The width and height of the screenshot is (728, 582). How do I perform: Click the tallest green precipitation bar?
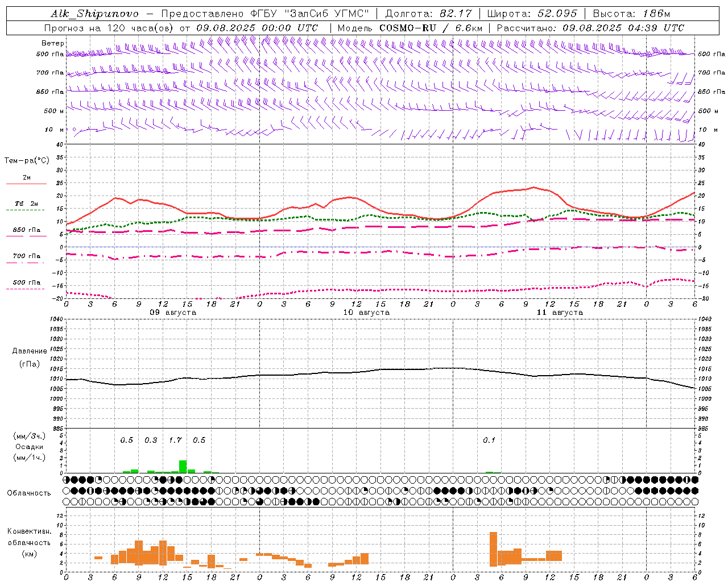[x=183, y=467]
